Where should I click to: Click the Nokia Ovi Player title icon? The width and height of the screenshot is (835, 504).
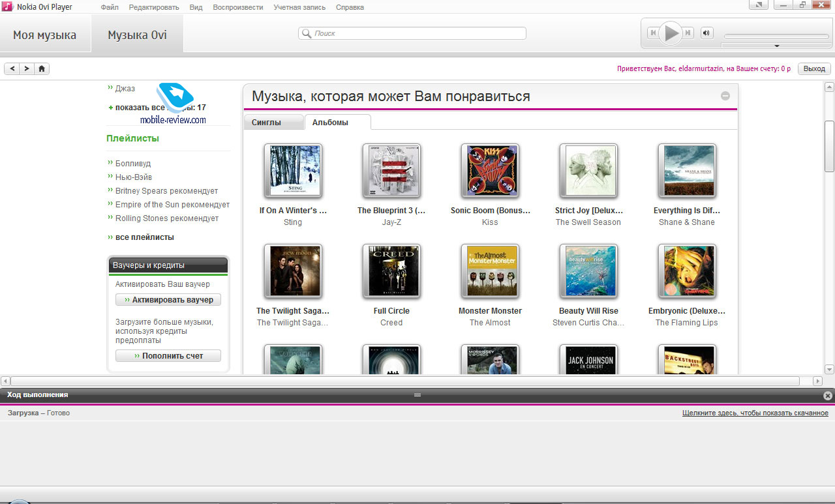[7, 7]
